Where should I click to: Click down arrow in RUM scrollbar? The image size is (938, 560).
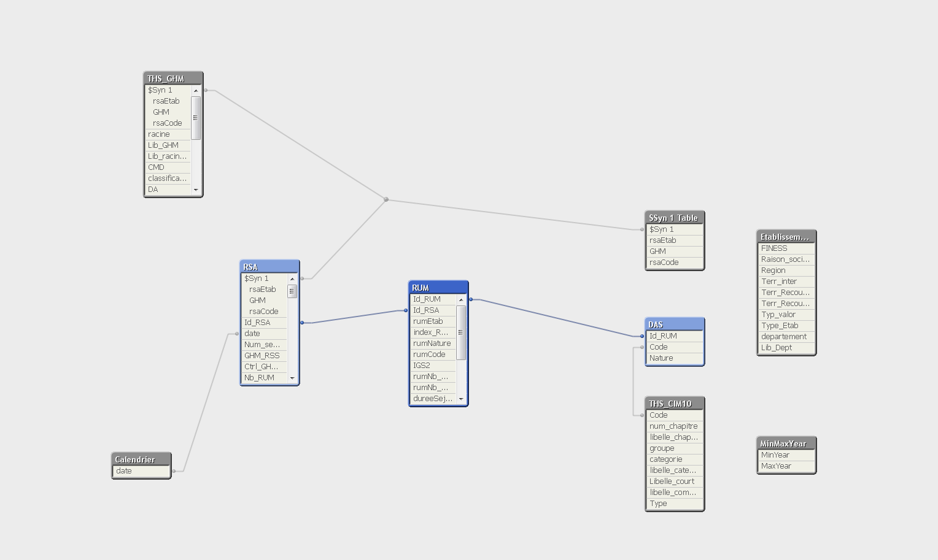coord(461,399)
